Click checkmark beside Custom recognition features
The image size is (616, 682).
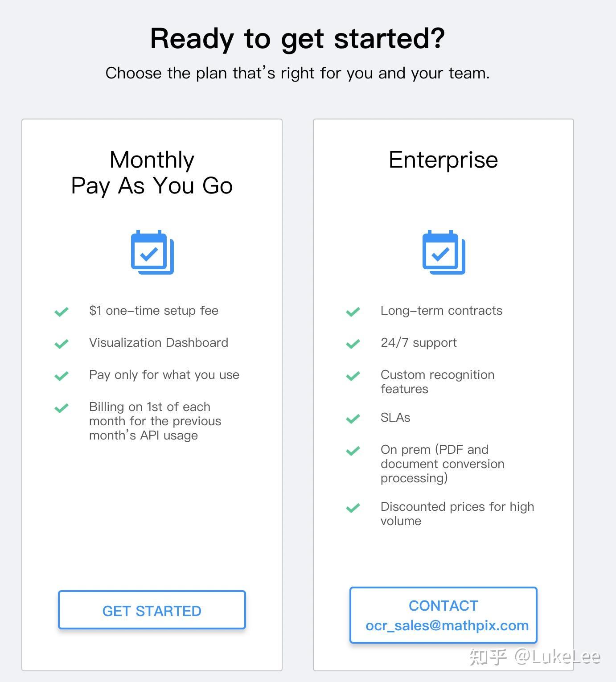coord(353,376)
